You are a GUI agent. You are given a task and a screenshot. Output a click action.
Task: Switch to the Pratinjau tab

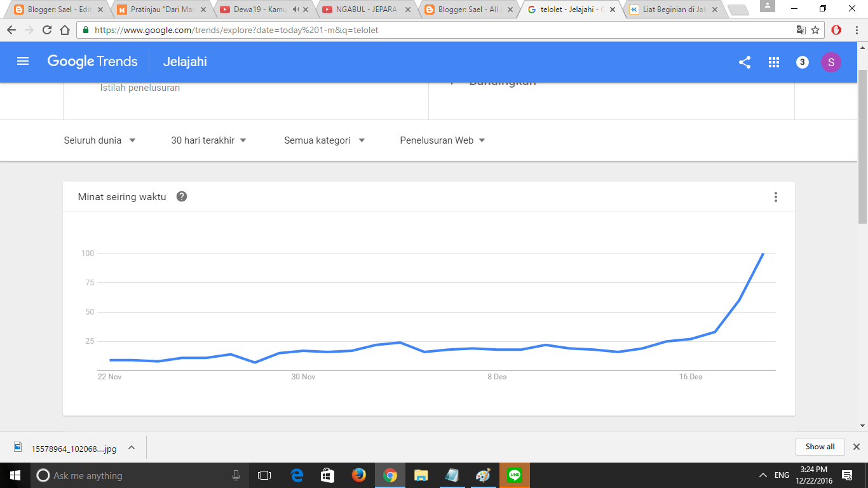[x=162, y=10]
